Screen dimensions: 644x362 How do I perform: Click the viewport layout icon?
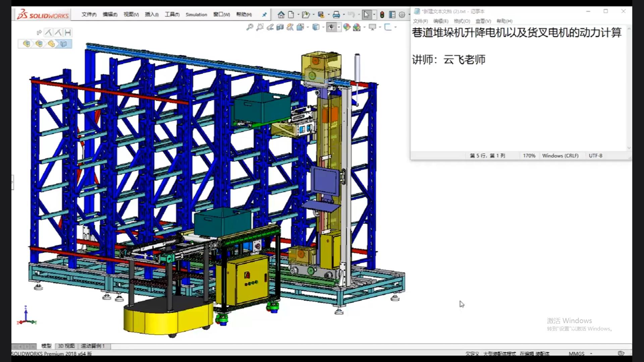388,27
